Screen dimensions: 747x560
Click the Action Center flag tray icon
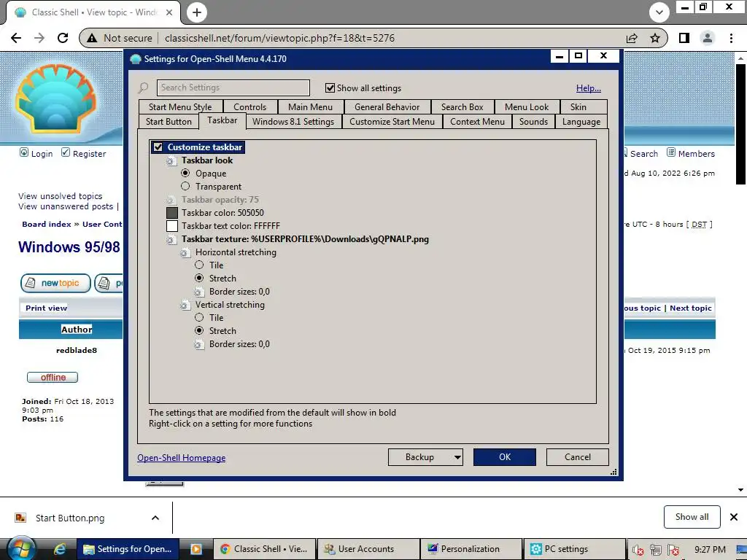[x=673, y=550]
